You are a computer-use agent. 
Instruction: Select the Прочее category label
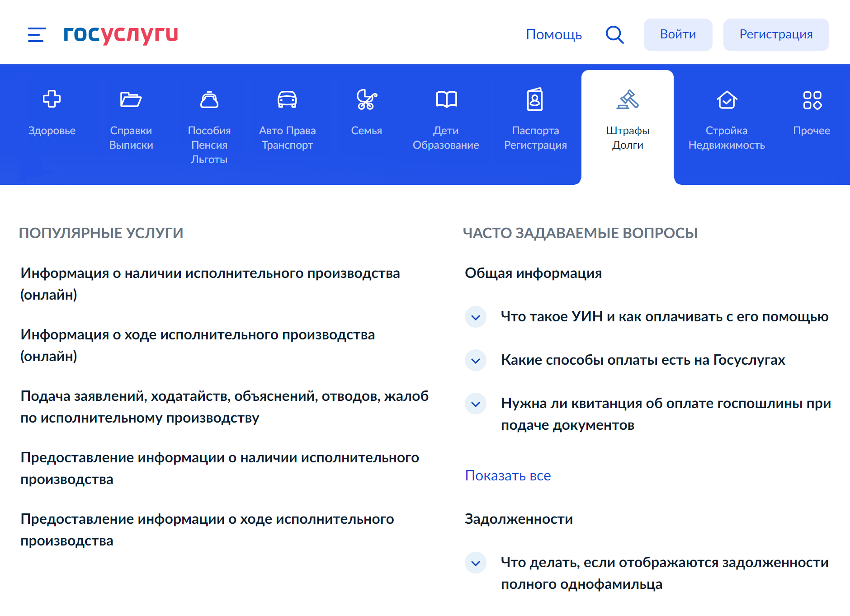coord(812,131)
